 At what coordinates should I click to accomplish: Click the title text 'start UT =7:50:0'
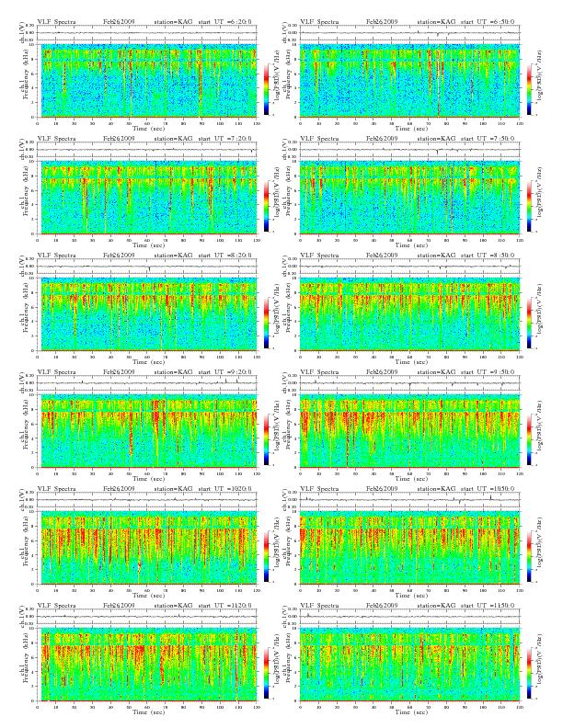coord(488,139)
